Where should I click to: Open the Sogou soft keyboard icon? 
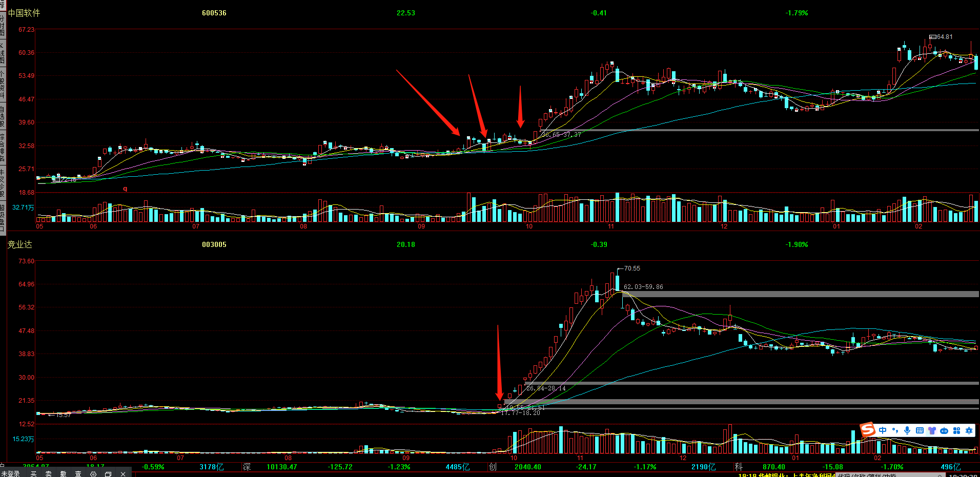point(920,430)
